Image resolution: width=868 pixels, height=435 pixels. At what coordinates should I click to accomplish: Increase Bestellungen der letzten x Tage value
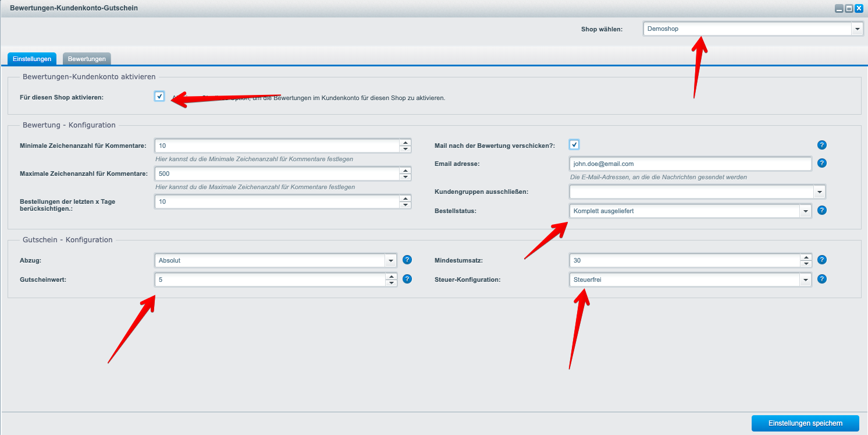click(x=405, y=198)
